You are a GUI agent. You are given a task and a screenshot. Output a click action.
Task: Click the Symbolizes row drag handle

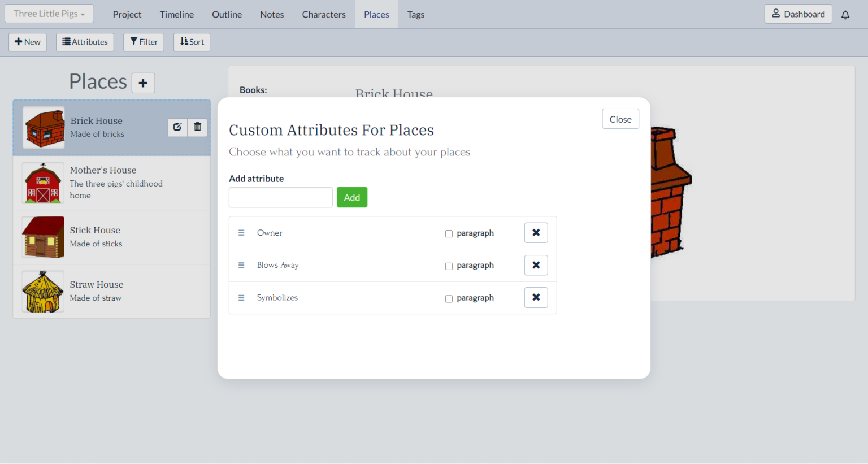(x=241, y=298)
